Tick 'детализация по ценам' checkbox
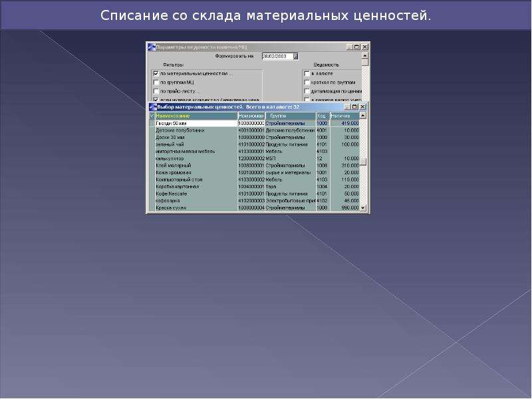 (x=307, y=91)
